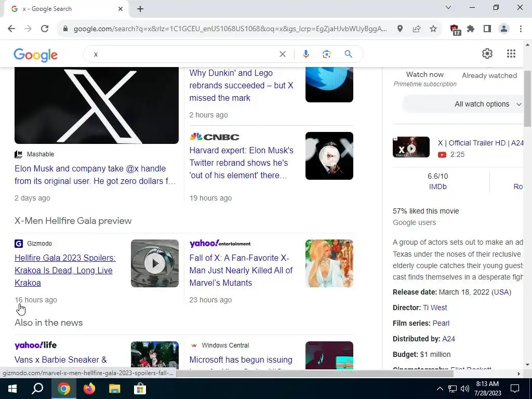Open Firefox from the taskbar
This screenshot has height=399, width=532.
pyautogui.click(x=89, y=389)
